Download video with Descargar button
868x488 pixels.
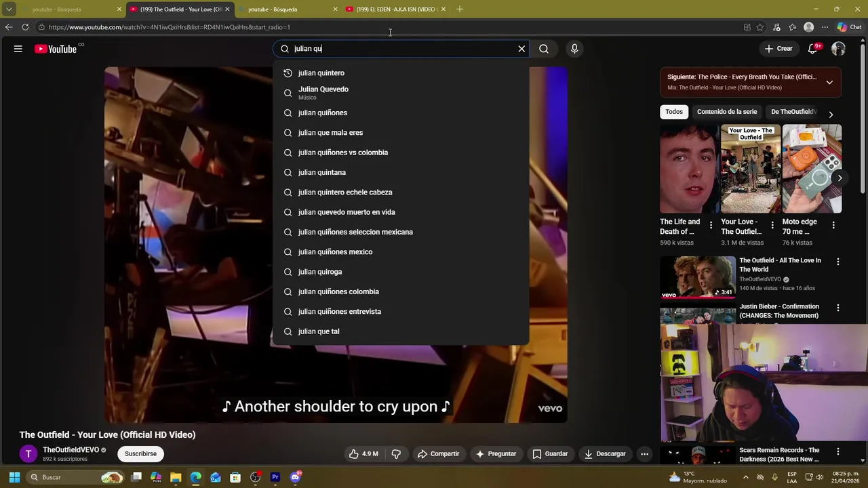[x=605, y=454]
